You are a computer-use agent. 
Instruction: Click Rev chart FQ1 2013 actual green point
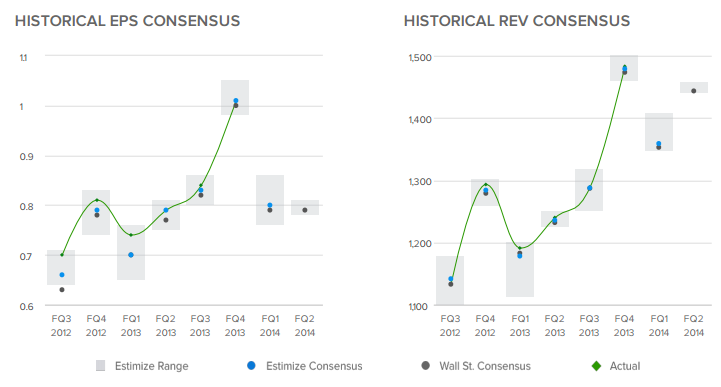pyautogui.click(x=520, y=248)
